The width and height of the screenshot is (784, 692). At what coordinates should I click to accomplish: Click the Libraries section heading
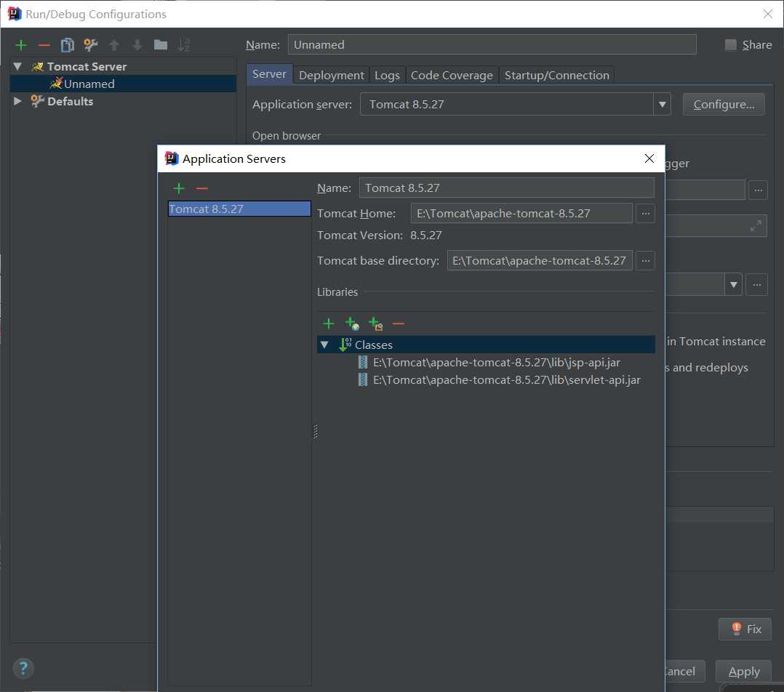point(337,291)
